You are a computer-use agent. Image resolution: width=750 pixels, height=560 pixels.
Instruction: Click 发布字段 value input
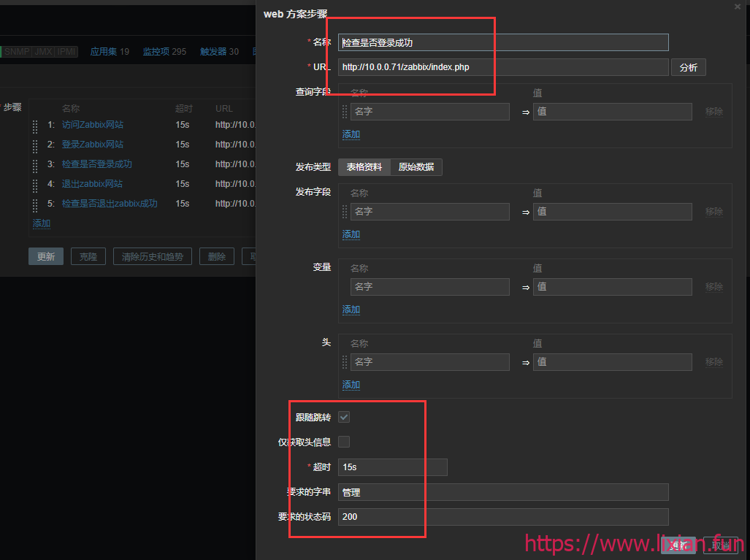(612, 212)
